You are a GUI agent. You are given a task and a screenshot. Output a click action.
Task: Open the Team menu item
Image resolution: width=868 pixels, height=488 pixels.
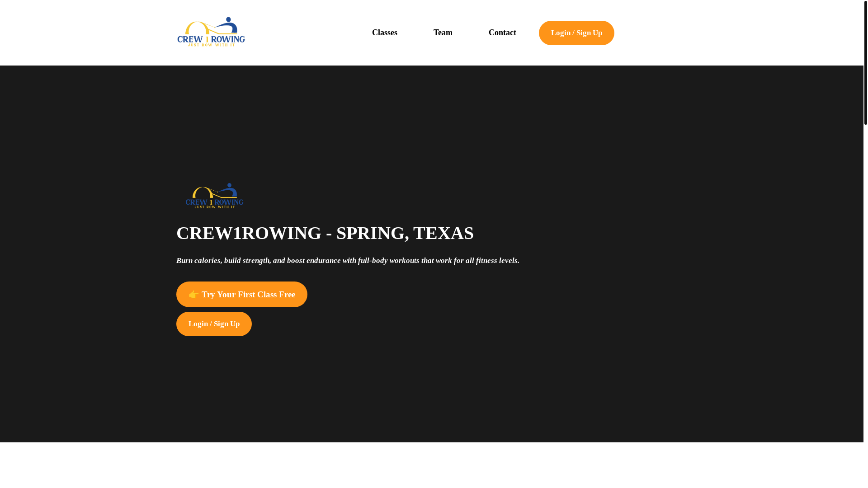coord(443,33)
